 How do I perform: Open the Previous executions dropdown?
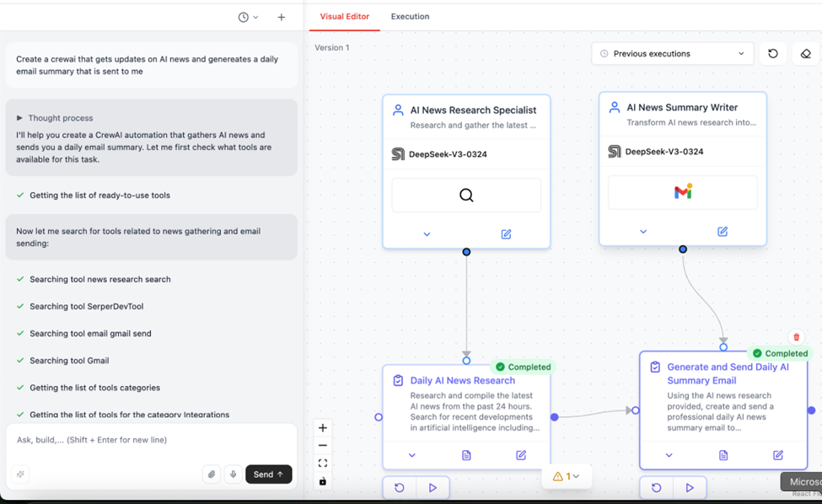pos(672,54)
